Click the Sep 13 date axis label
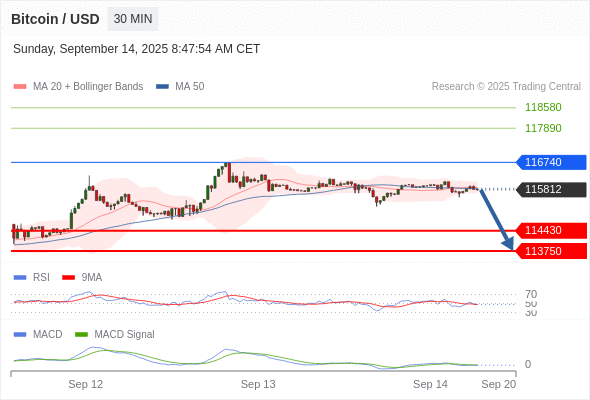Image resolution: width=590 pixels, height=400 pixels. (258, 384)
